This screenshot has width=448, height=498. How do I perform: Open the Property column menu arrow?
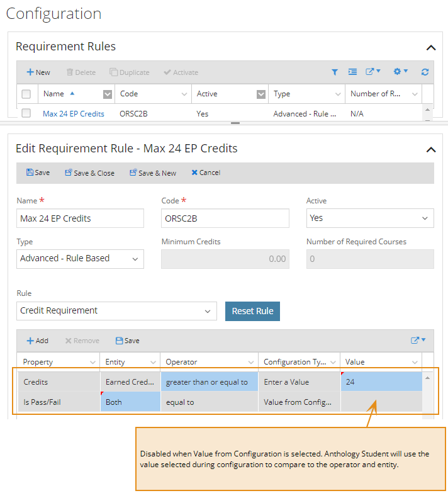tap(92, 363)
